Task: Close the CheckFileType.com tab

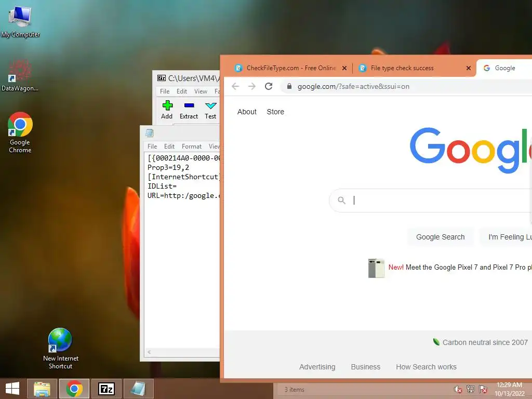Action: coord(344,68)
